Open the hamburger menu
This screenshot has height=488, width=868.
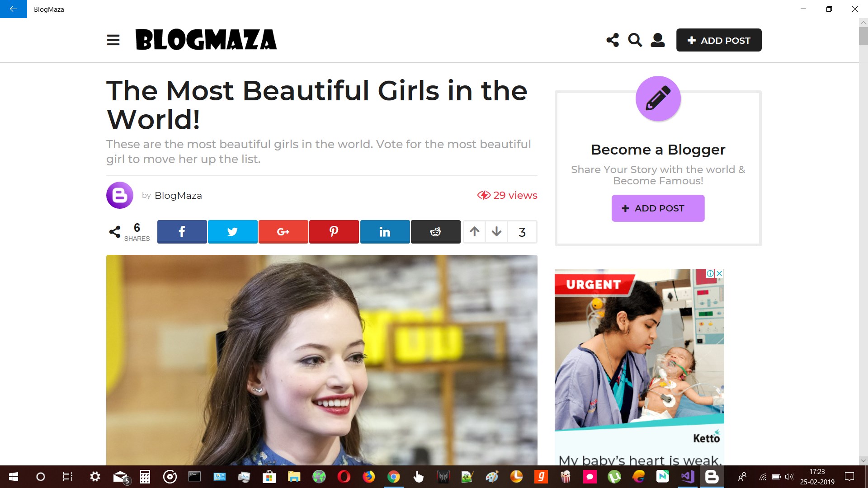(113, 40)
